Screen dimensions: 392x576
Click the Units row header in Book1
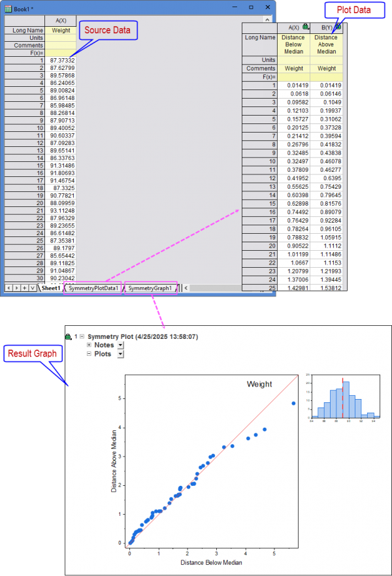click(x=24, y=38)
